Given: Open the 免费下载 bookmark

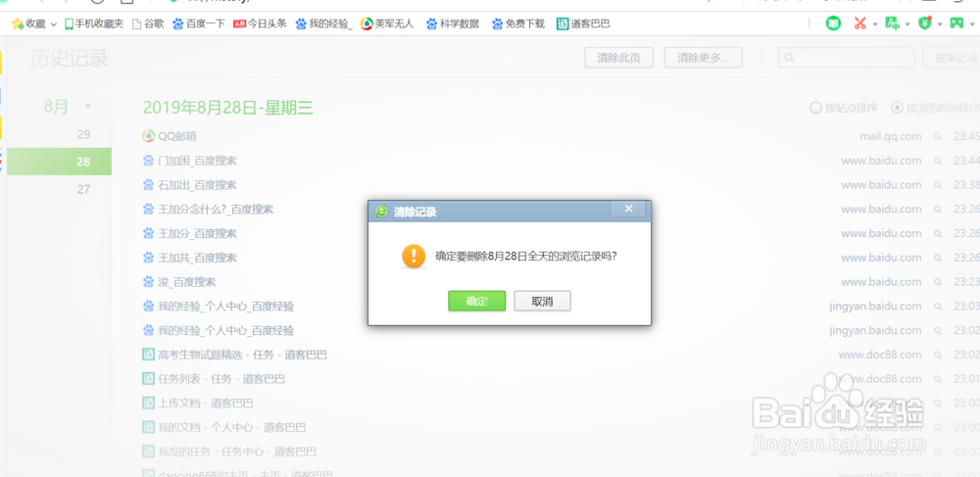Looking at the screenshot, I should coord(518,24).
